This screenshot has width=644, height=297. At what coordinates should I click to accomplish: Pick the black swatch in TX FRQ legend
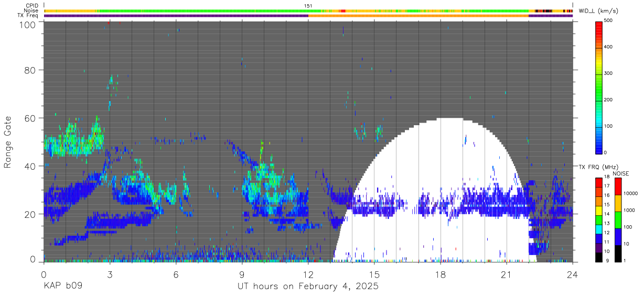coord(599,256)
